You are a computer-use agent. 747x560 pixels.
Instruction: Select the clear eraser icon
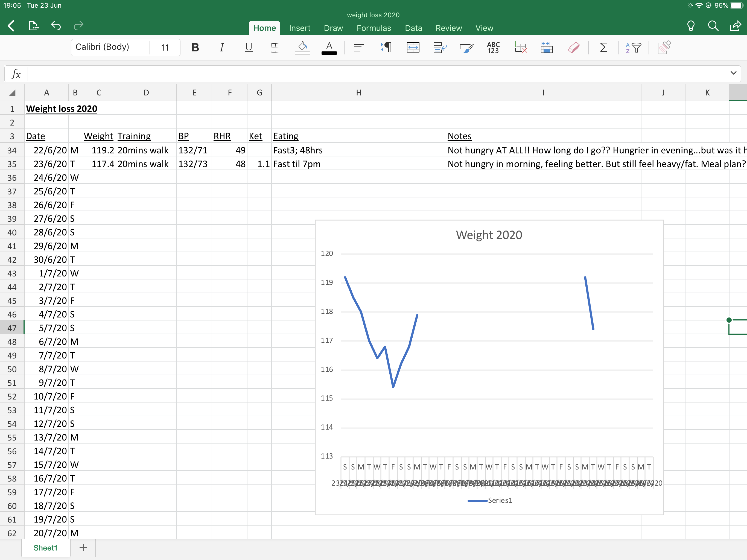[x=574, y=48]
